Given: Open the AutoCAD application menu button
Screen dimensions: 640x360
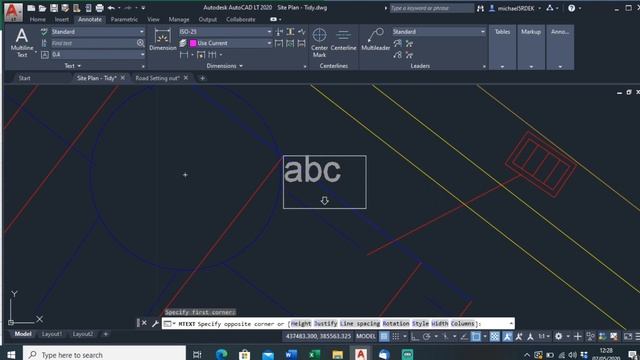Looking at the screenshot, I should tap(13, 11).
